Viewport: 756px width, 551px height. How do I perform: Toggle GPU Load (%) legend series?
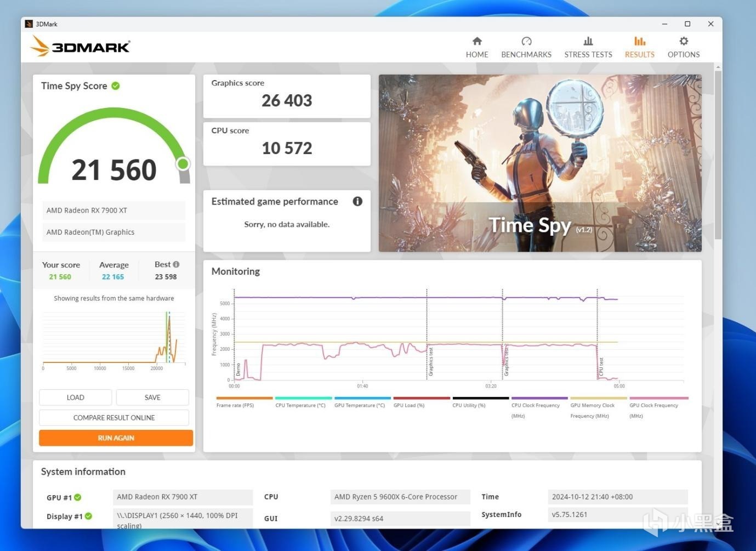pyautogui.click(x=422, y=402)
